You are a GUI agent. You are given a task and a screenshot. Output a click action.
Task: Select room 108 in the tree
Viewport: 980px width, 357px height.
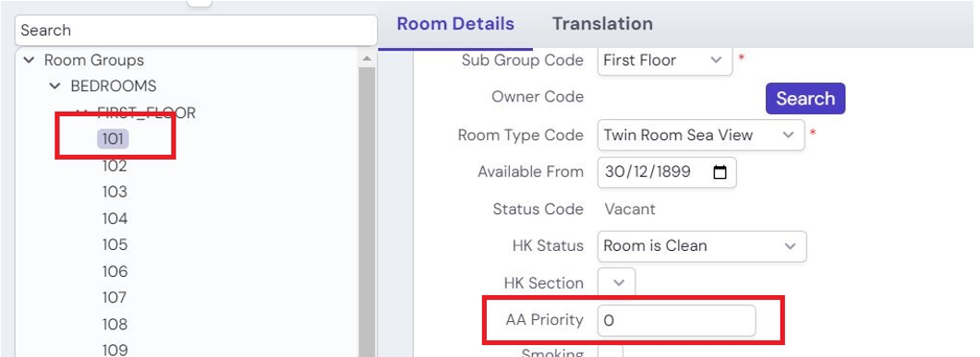tap(115, 324)
